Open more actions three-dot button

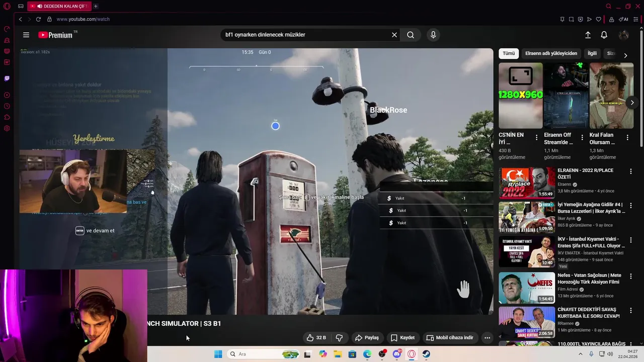(487, 338)
